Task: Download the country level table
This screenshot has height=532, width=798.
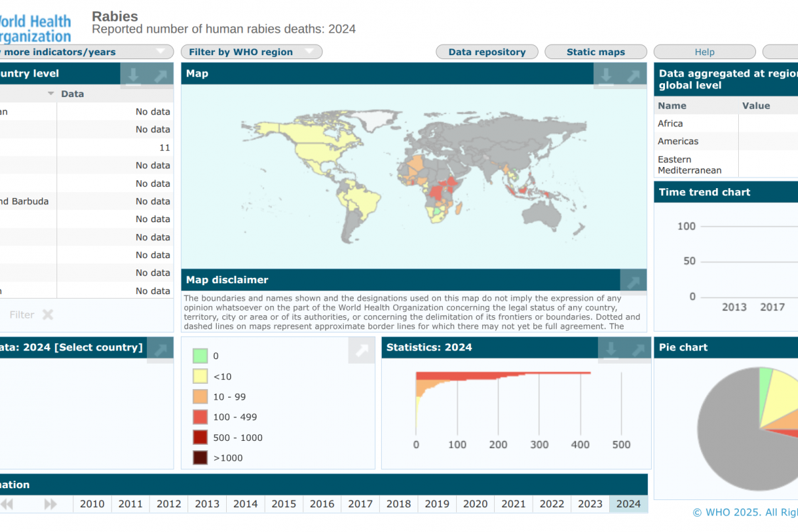Action: (133, 74)
